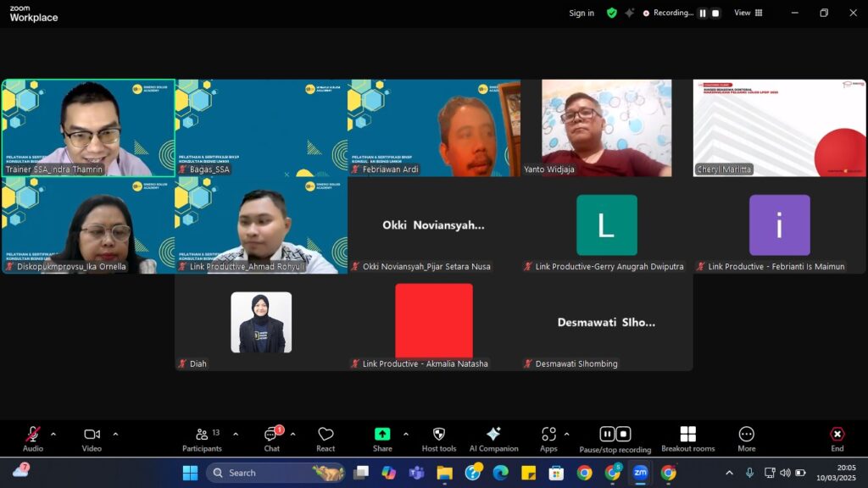Click the green Share screen icon
This screenshot has width=868, height=488.
[382, 432]
